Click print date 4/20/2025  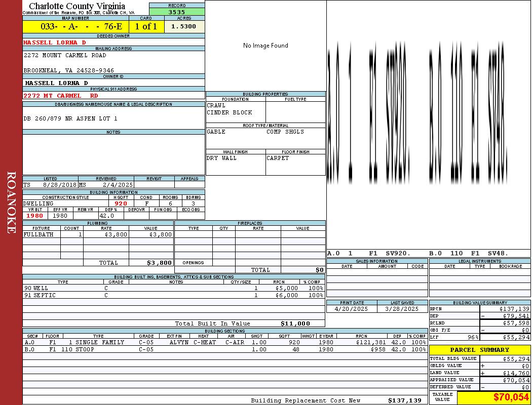[x=351, y=309]
